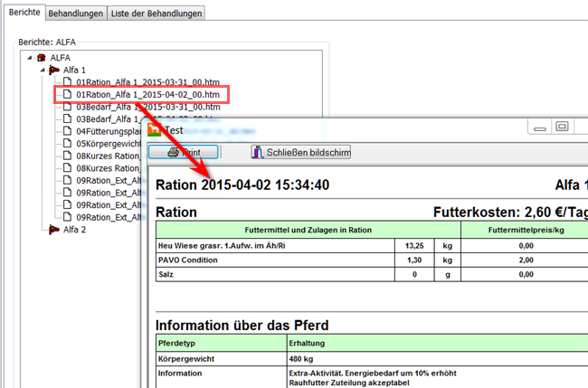588x388 pixels.
Task: Click the 2,00 price cell
Action: pyautogui.click(x=526, y=260)
